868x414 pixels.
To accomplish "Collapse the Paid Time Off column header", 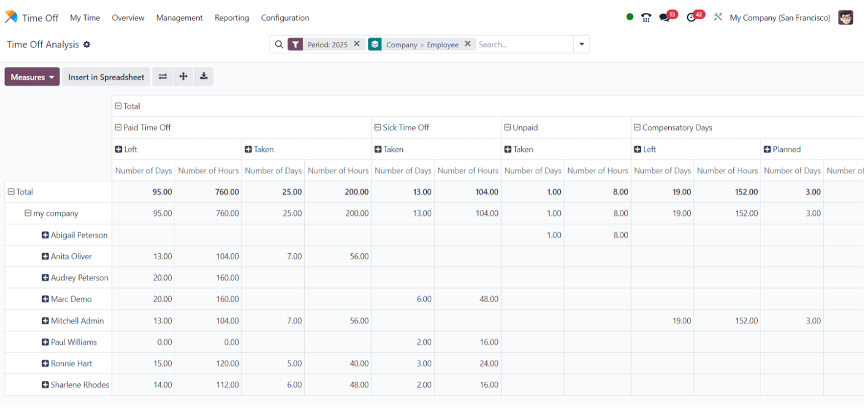I will pyautogui.click(x=142, y=127).
